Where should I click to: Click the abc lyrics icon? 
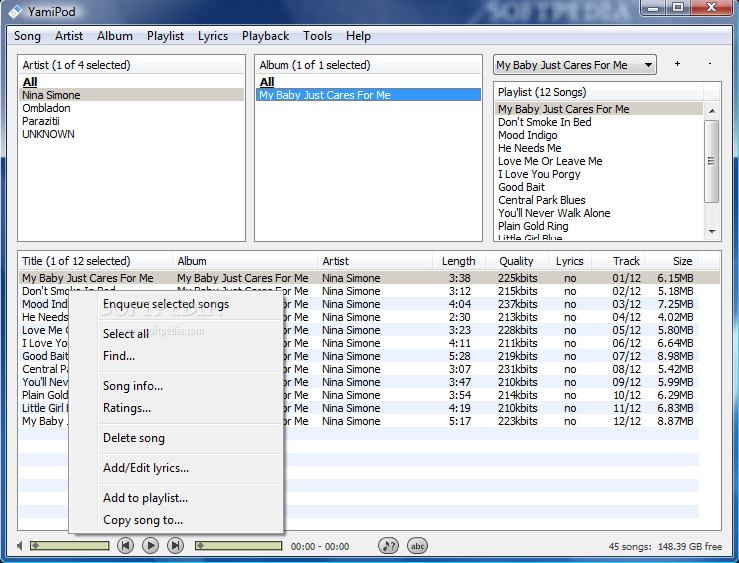pyautogui.click(x=418, y=546)
